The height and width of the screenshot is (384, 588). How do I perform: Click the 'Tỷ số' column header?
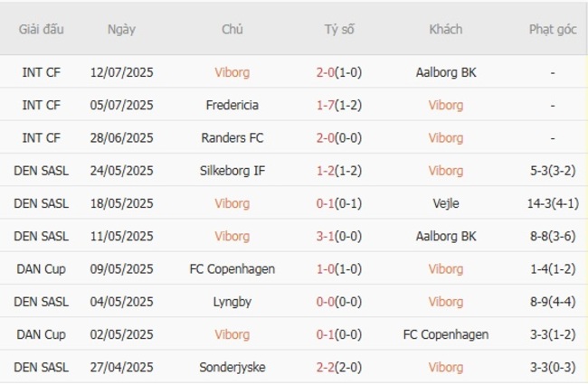pyautogui.click(x=339, y=29)
